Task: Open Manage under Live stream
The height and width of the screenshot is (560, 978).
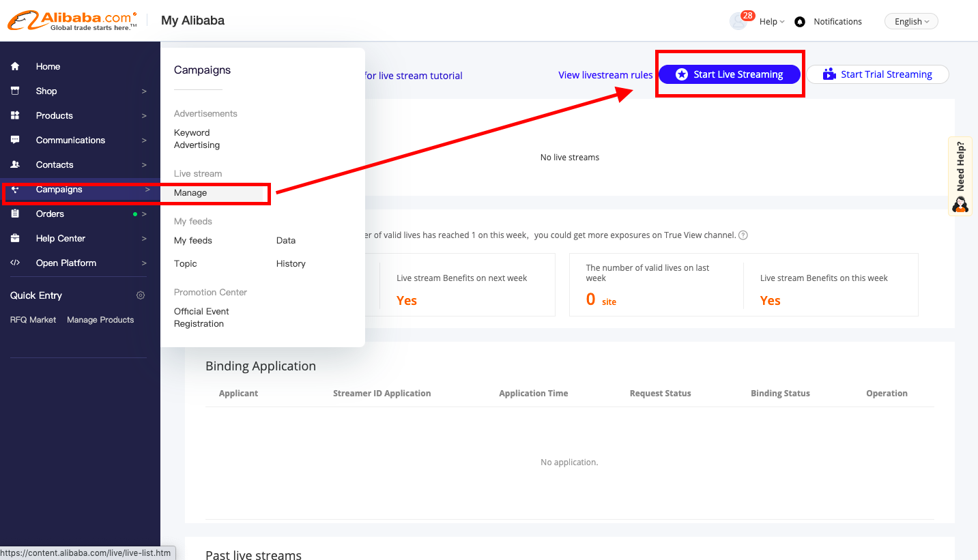Action: (x=190, y=193)
